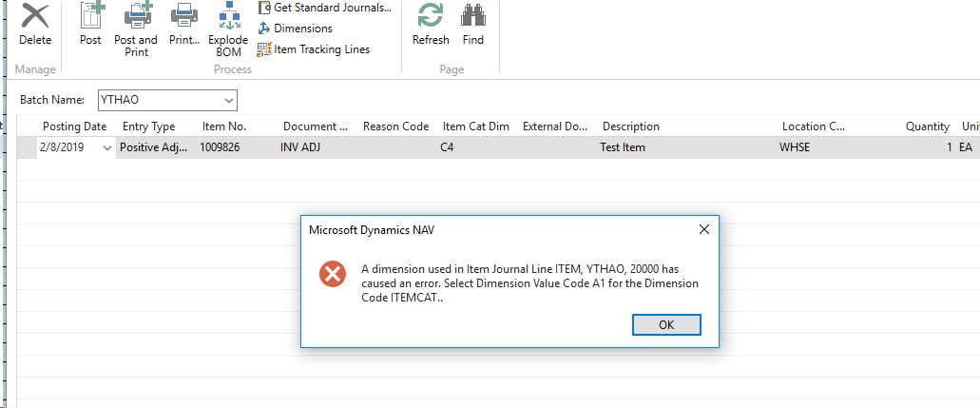Close the Microsoft Dynamics NAV dialog

click(703, 229)
